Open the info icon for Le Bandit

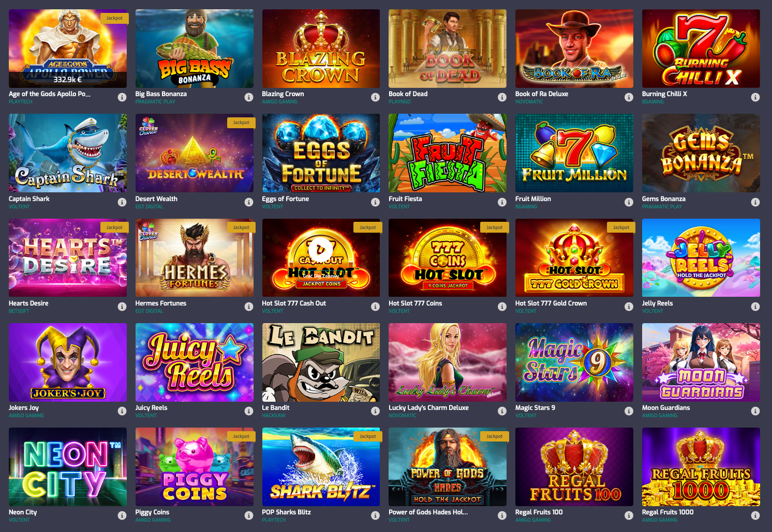tap(376, 411)
